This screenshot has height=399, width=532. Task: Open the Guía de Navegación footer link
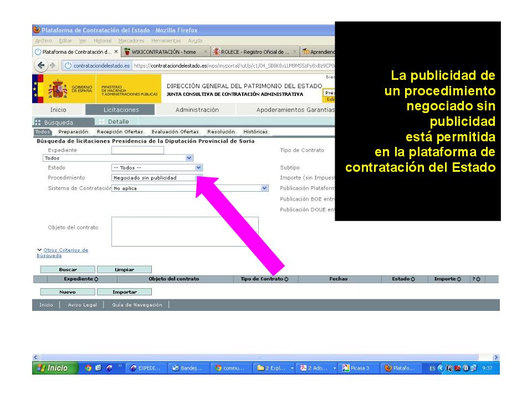pos(137,305)
